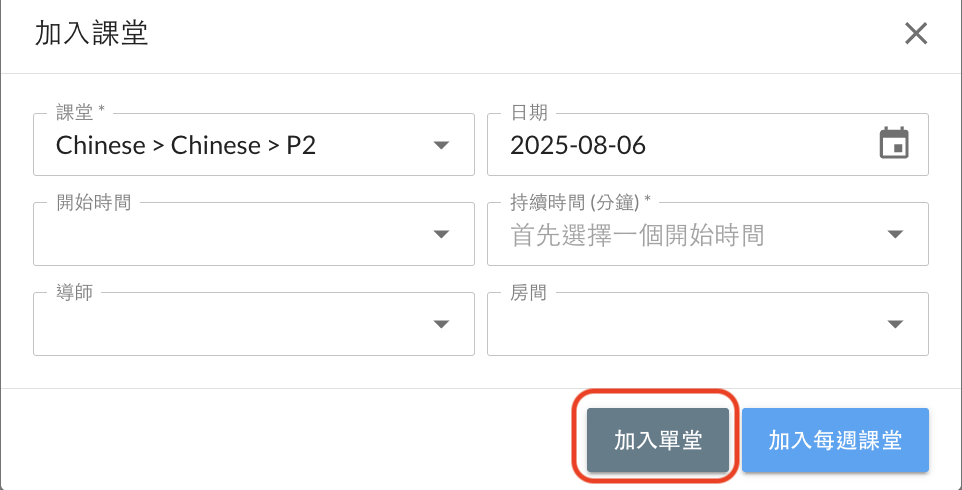Image resolution: width=962 pixels, height=490 pixels.
Task: Click the 加入單堂 button
Action: click(658, 440)
